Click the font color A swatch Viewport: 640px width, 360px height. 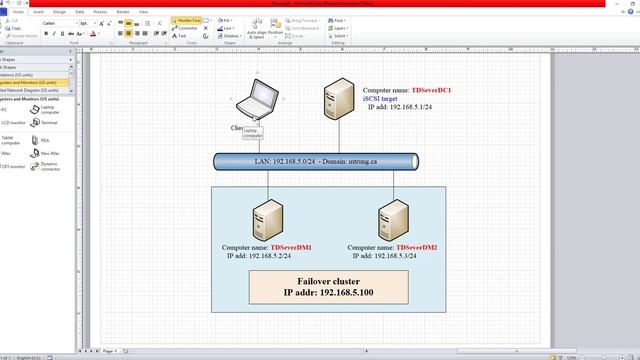pos(93,33)
